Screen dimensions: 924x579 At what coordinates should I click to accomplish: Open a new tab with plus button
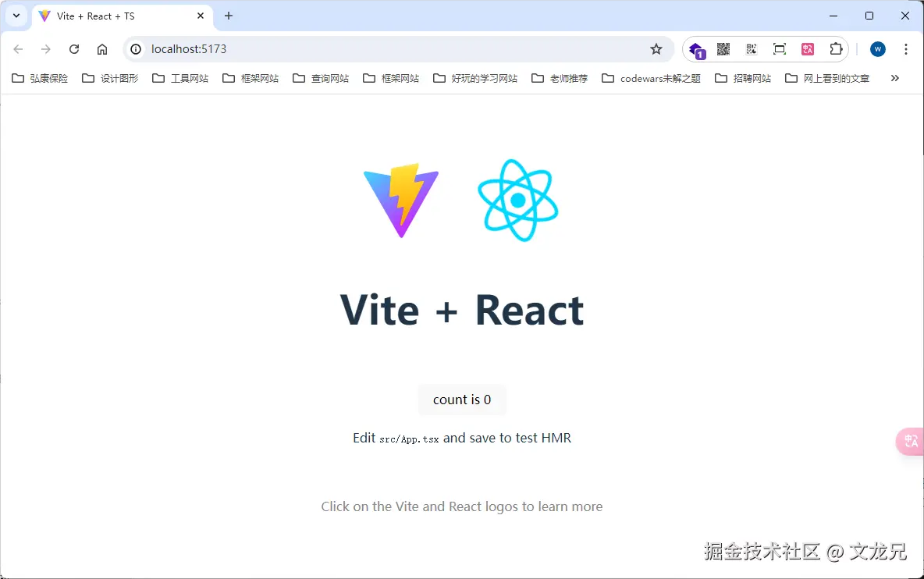[229, 16]
